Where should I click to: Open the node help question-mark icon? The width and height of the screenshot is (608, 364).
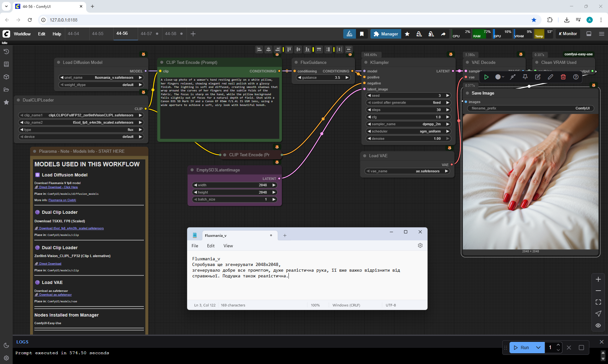(x=576, y=77)
